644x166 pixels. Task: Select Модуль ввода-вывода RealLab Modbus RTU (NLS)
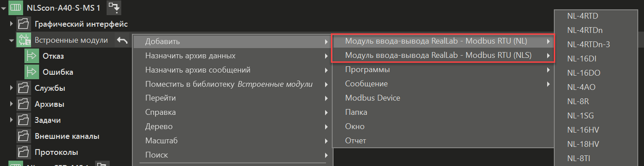[x=443, y=56]
